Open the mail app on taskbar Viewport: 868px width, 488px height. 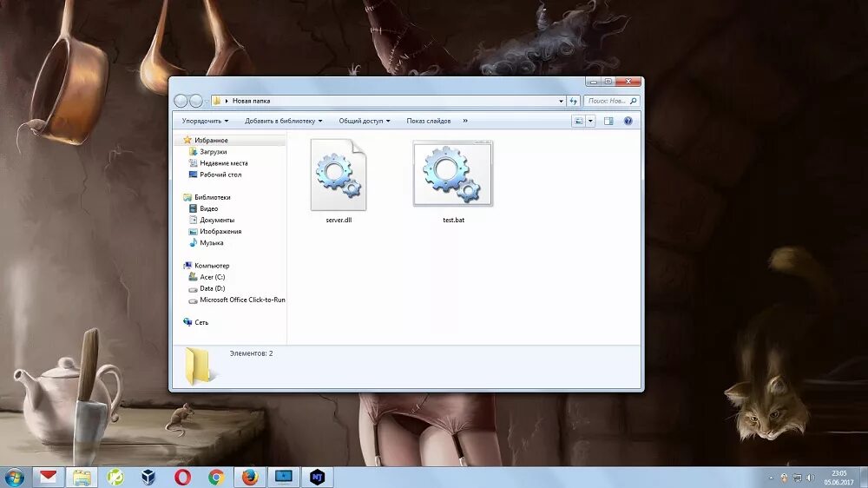(x=48, y=477)
